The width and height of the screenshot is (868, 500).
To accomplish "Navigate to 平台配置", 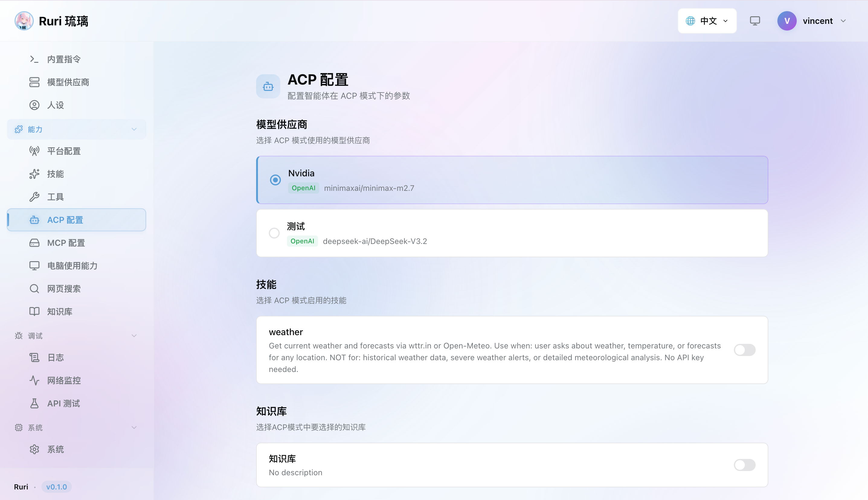I will point(76,151).
